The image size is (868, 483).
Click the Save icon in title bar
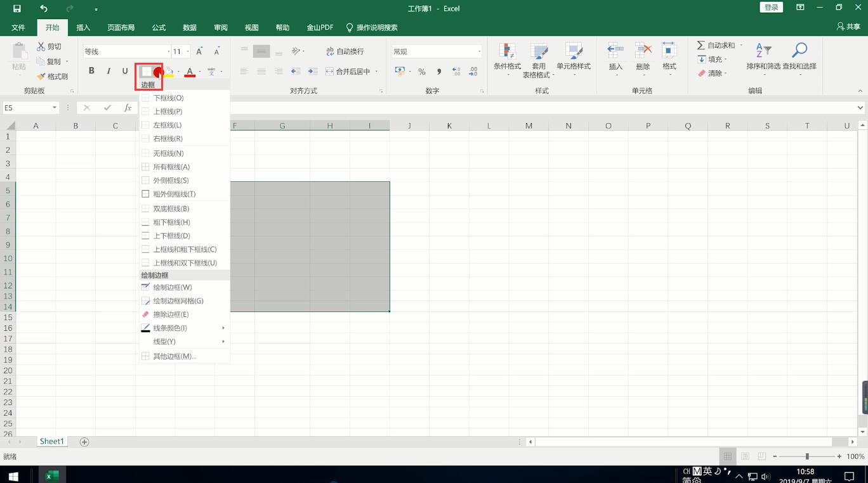17,8
